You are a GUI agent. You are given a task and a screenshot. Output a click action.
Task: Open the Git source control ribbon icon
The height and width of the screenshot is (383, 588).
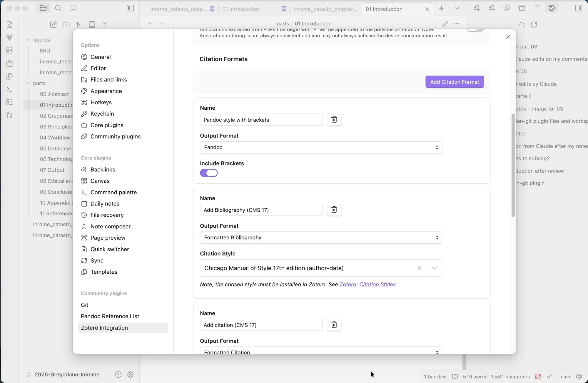tap(9, 115)
